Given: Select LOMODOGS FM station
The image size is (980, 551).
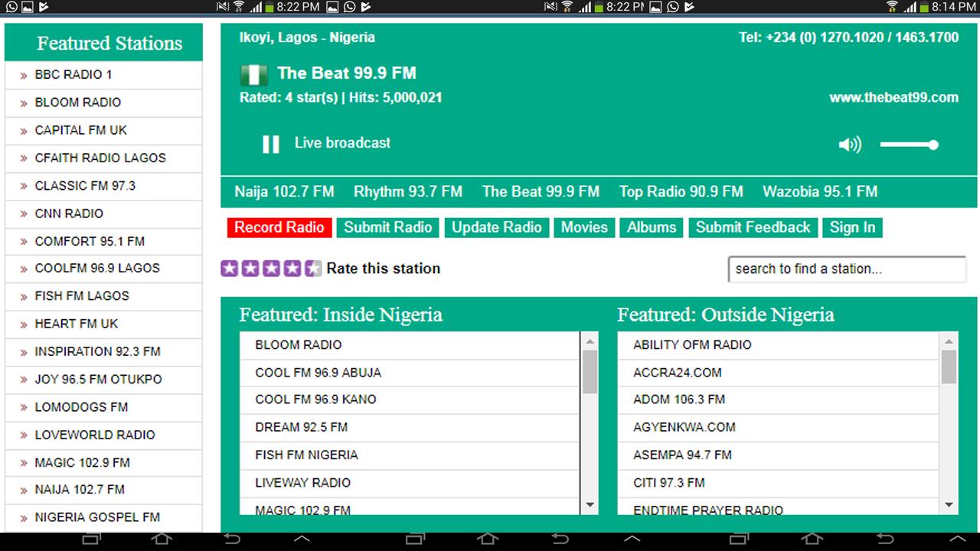Looking at the screenshot, I should coord(103,407).
